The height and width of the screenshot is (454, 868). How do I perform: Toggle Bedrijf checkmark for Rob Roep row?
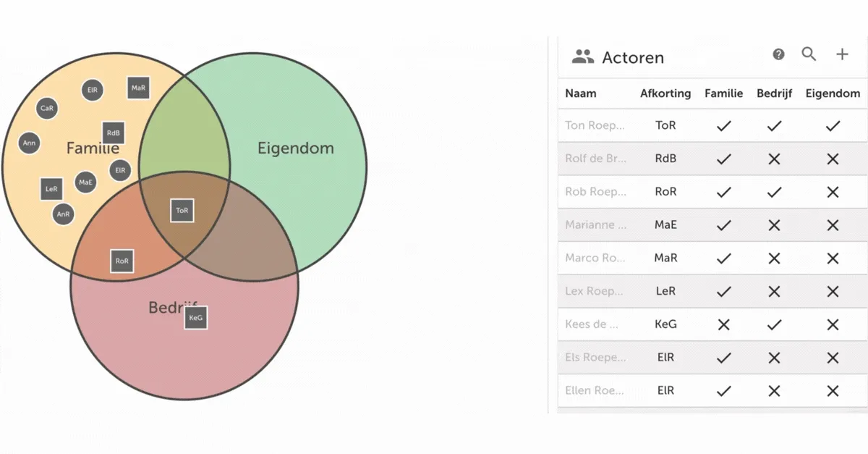point(774,192)
